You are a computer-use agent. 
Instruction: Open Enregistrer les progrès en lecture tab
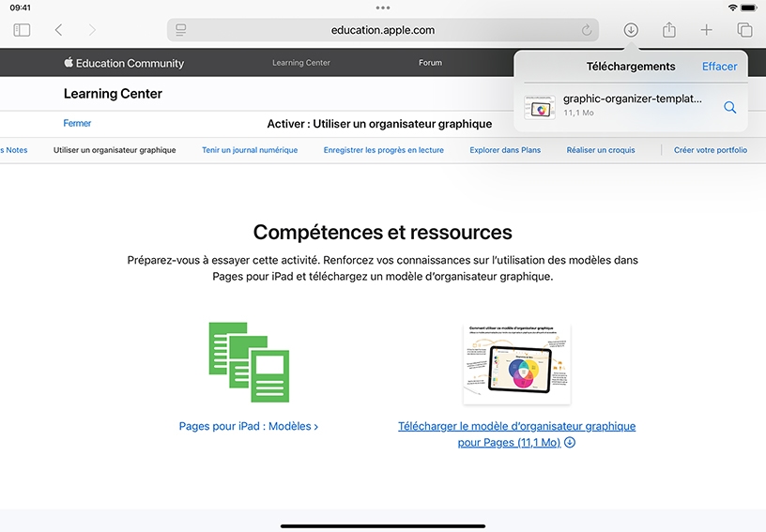point(384,150)
